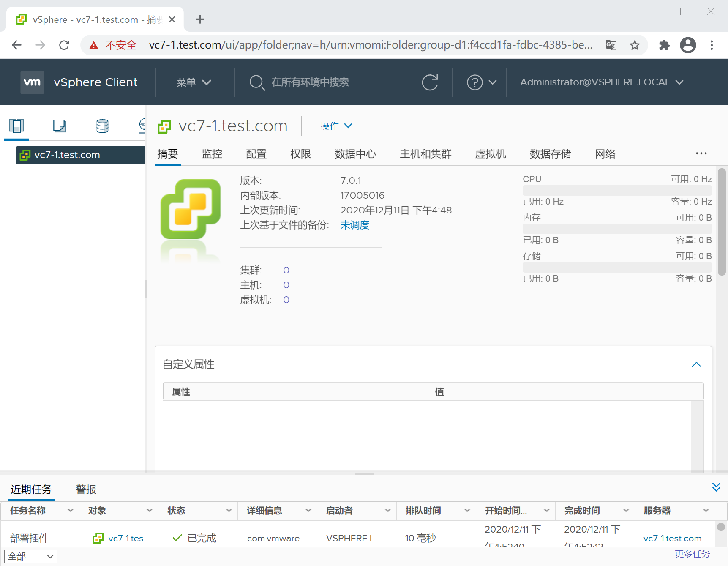Viewport: 728px width, 566px height.
Task: Close the vSphere browser tab
Action: click(172, 19)
